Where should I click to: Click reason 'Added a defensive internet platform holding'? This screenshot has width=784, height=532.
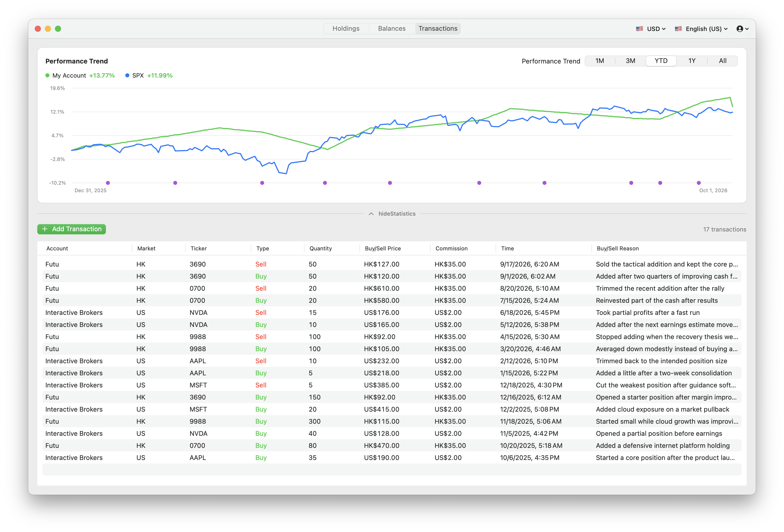click(662, 446)
